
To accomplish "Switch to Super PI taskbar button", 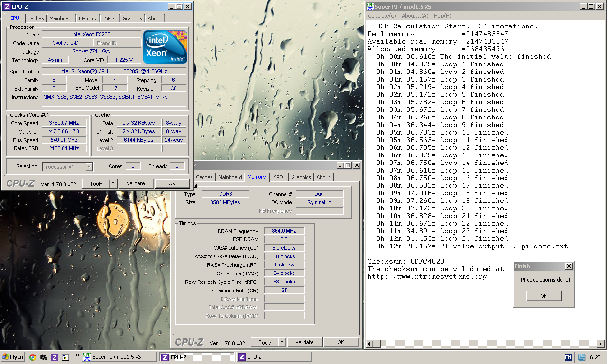I will 119,357.
